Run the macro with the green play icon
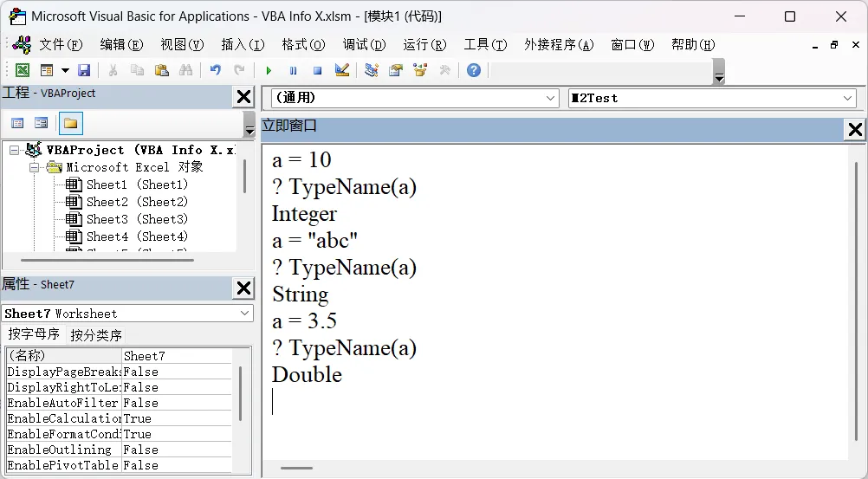 269,70
